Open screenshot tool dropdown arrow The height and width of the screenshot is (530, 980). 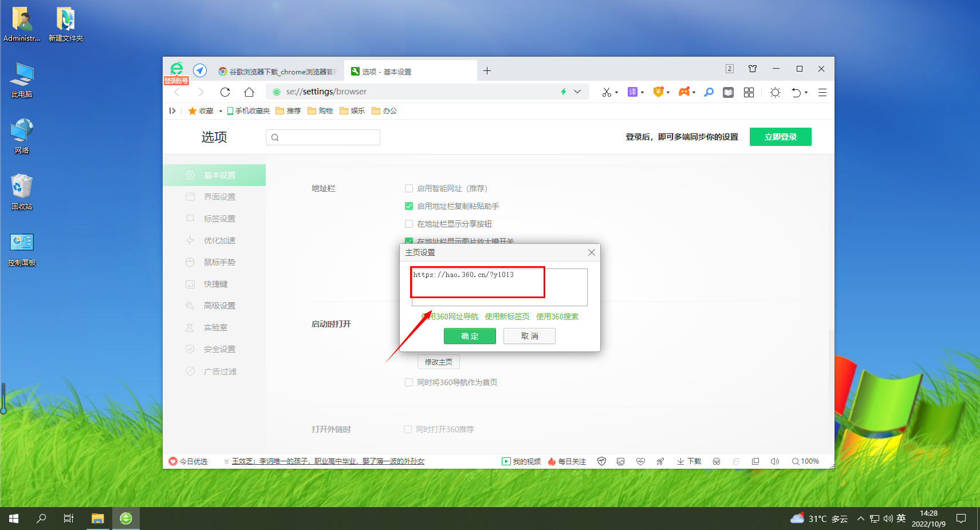(x=617, y=92)
